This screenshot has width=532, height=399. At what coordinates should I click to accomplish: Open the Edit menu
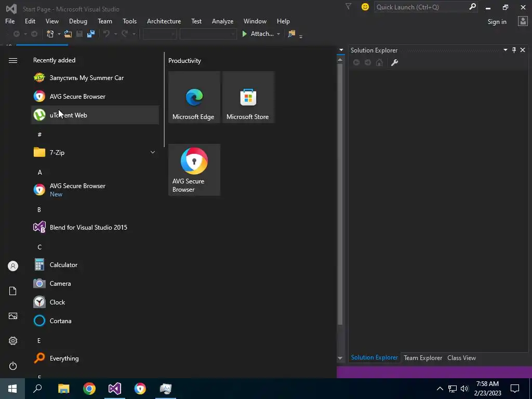(x=30, y=21)
